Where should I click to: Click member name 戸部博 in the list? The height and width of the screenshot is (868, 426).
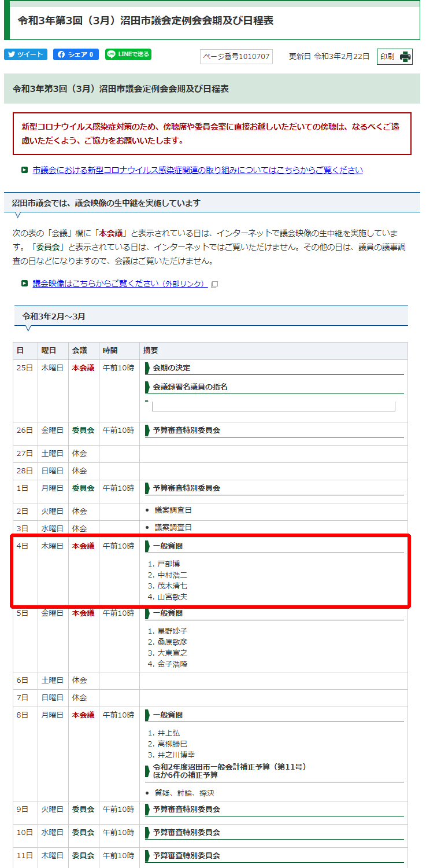pos(173,564)
